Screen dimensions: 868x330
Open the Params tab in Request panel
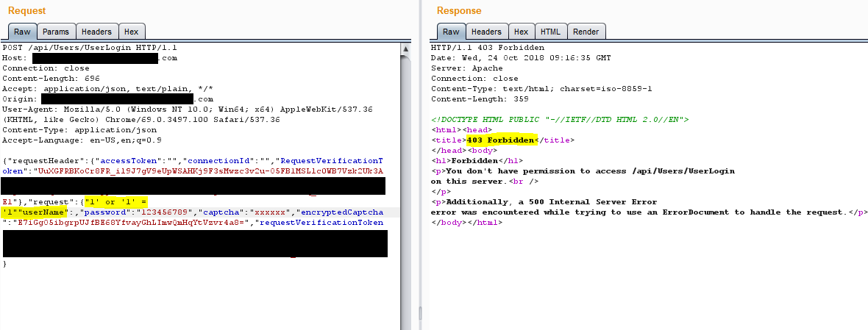click(x=56, y=32)
